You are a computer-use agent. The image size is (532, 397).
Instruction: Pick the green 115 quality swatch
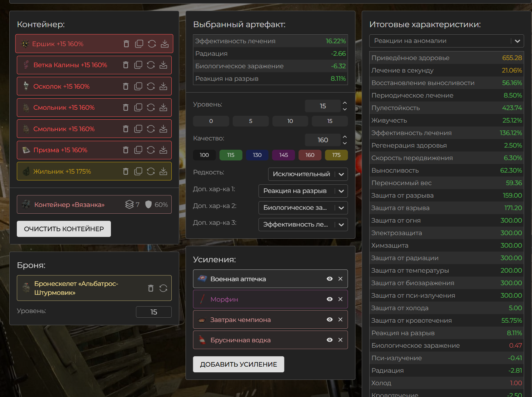[x=231, y=155]
